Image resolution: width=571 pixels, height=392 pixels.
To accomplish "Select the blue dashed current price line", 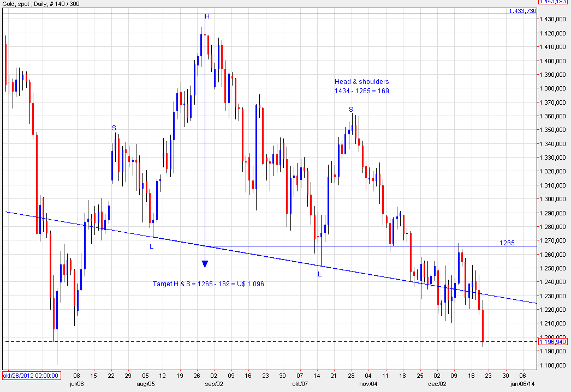I will [273, 342].
